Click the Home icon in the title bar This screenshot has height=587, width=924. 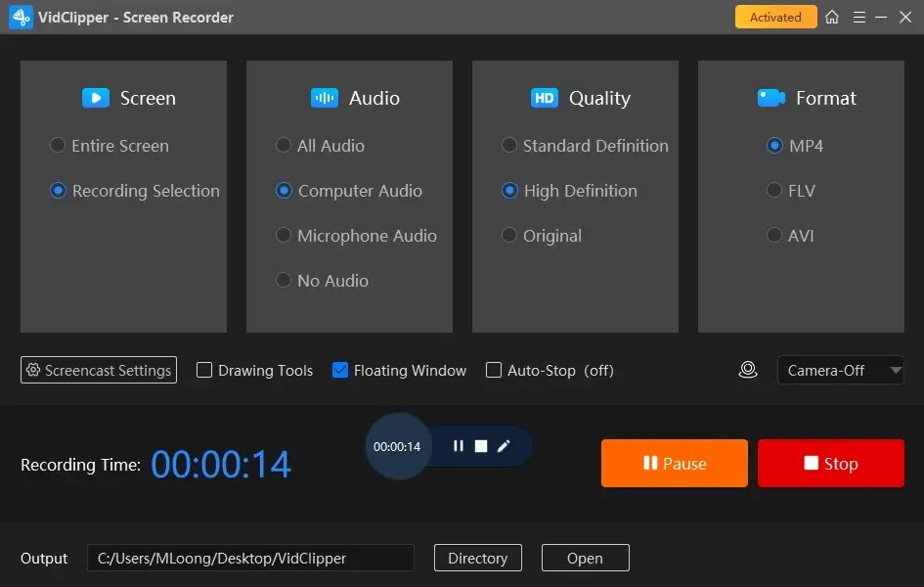point(830,17)
